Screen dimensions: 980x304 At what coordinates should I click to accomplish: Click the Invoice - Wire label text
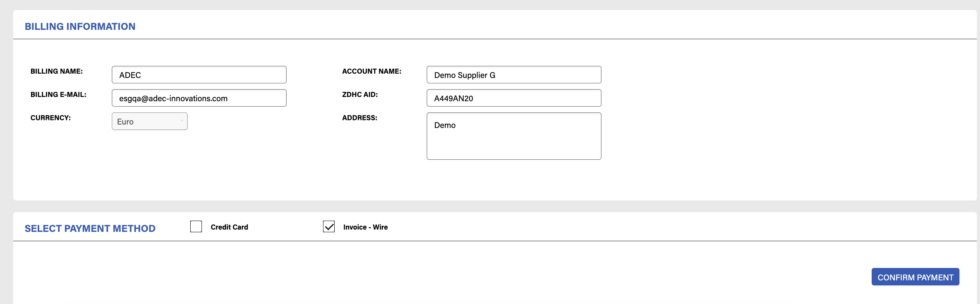(365, 227)
